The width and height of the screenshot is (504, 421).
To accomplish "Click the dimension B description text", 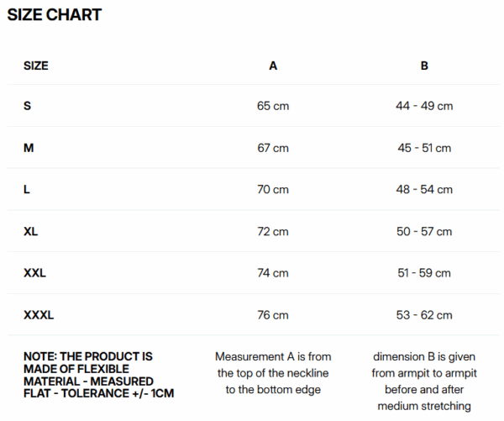I will 424,382.
